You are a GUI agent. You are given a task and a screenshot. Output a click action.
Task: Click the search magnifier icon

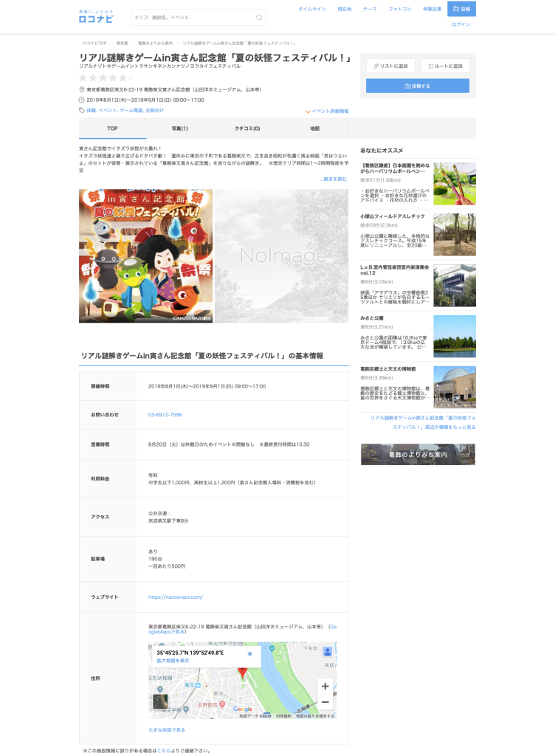[x=258, y=17]
